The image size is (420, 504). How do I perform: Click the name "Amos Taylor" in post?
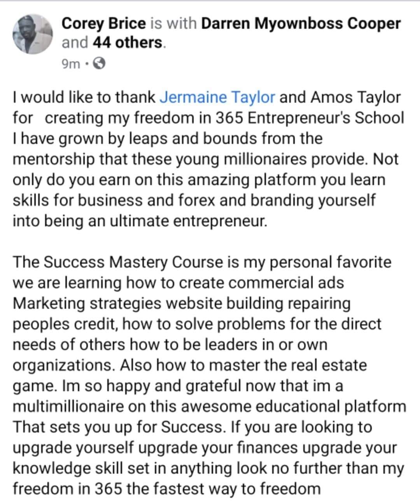point(355,97)
